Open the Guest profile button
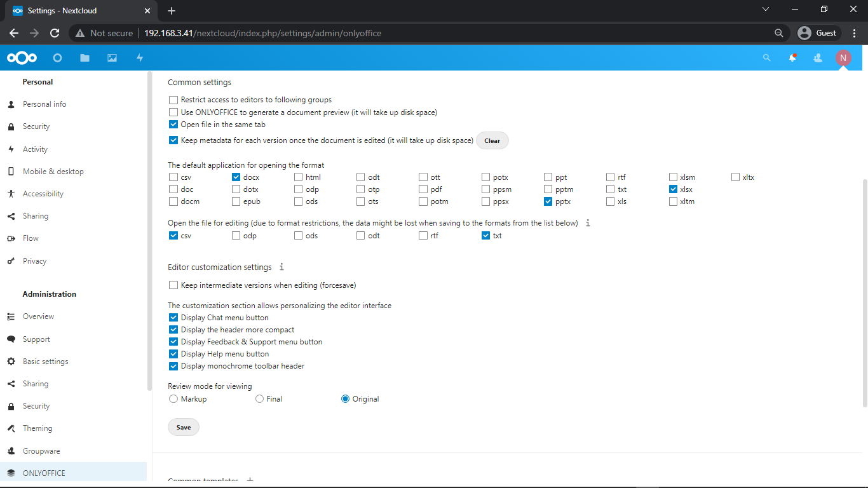868x488 pixels. pyautogui.click(x=819, y=33)
